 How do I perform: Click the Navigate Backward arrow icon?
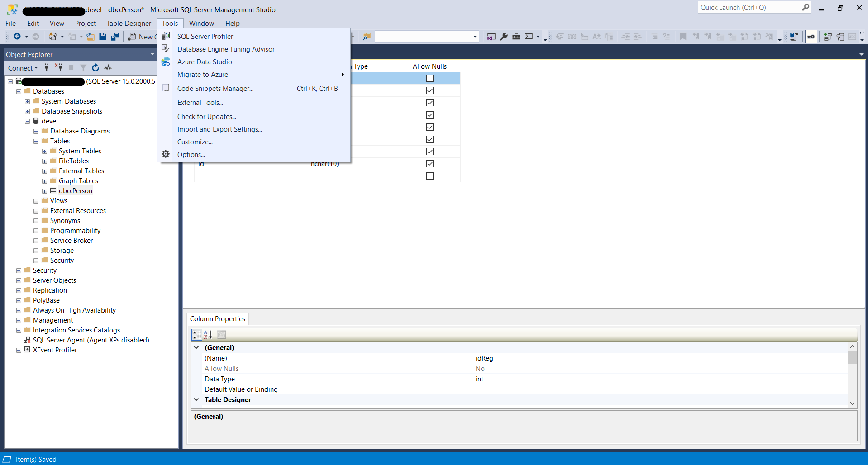[x=17, y=37]
